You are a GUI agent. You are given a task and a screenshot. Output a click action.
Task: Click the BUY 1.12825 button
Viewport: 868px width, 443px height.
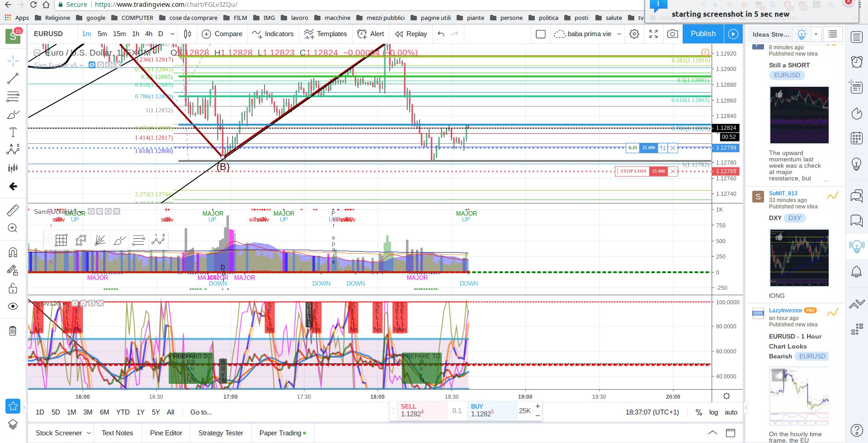click(492, 410)
